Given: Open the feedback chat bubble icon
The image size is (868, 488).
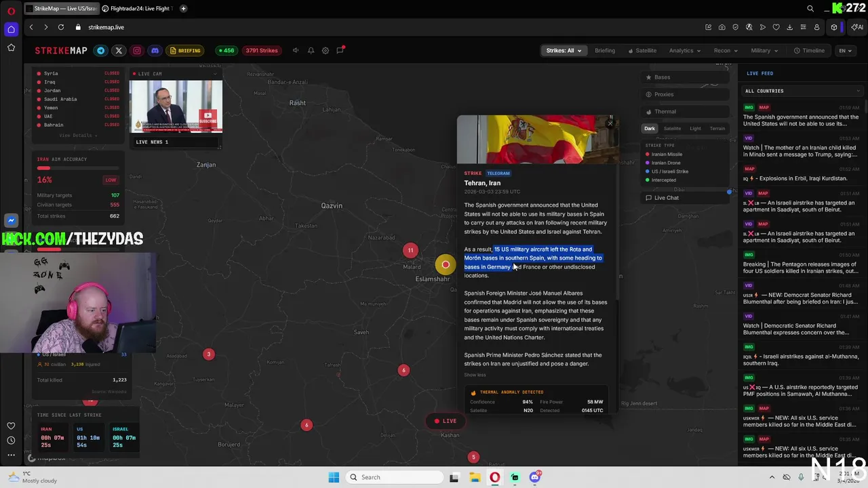Looking at the screenshot, I should 340,50.
